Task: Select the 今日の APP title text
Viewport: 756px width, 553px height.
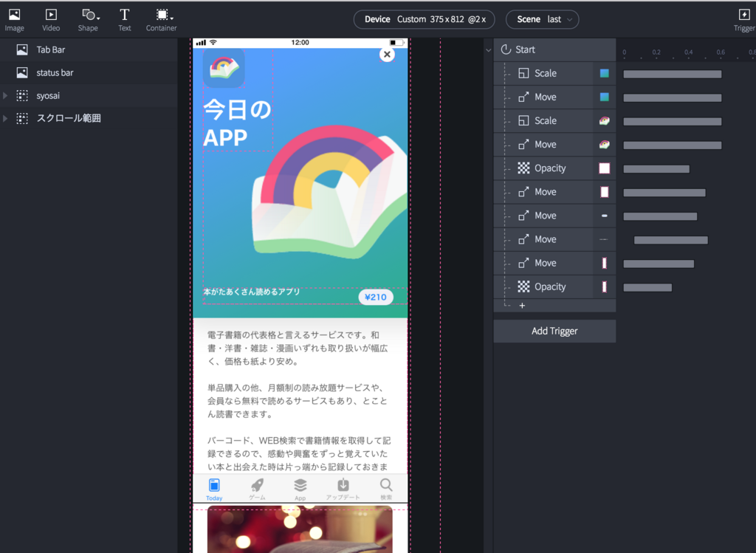Action: (x=237, y=123)
